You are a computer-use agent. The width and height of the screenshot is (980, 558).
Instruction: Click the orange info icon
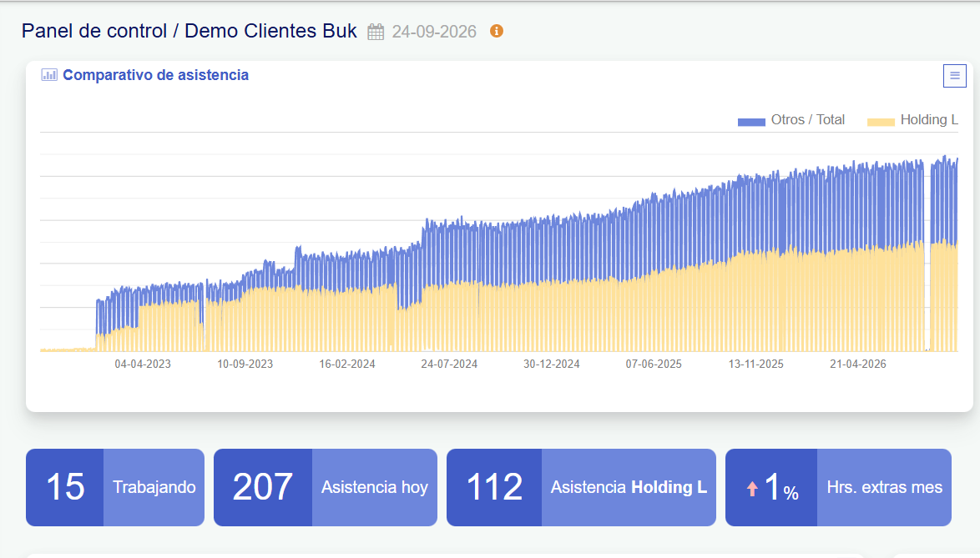click(x=496, y=31)
